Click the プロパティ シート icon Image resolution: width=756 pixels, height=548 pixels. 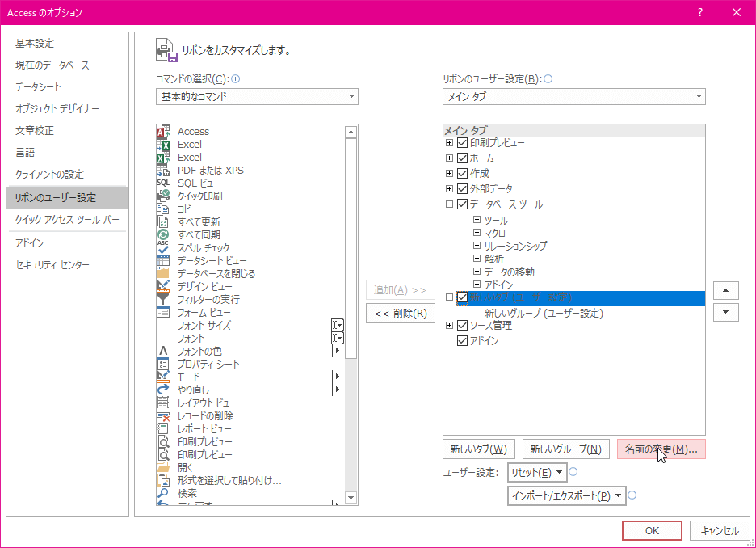[x=163, y=365]
